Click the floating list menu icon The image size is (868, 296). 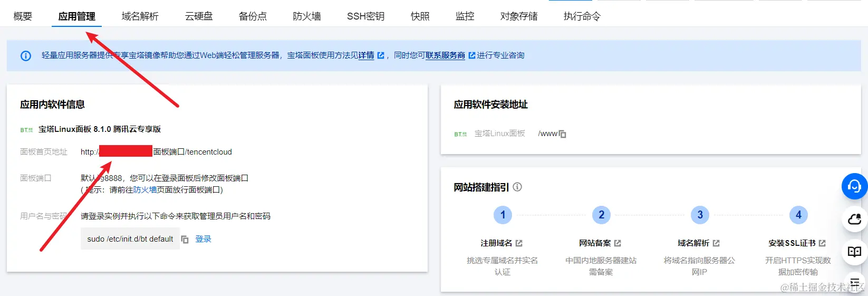[x=855, y=282]
